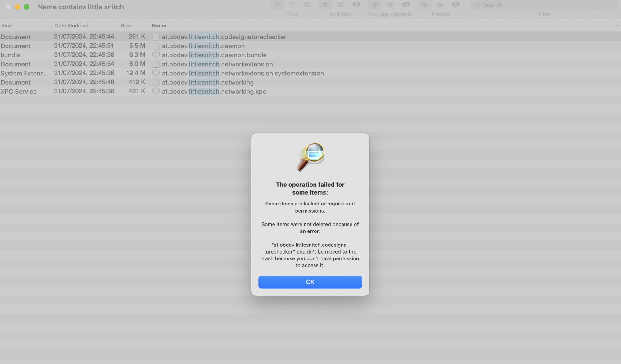
Task: Switch to icon grid view
Action: point(307,5)
